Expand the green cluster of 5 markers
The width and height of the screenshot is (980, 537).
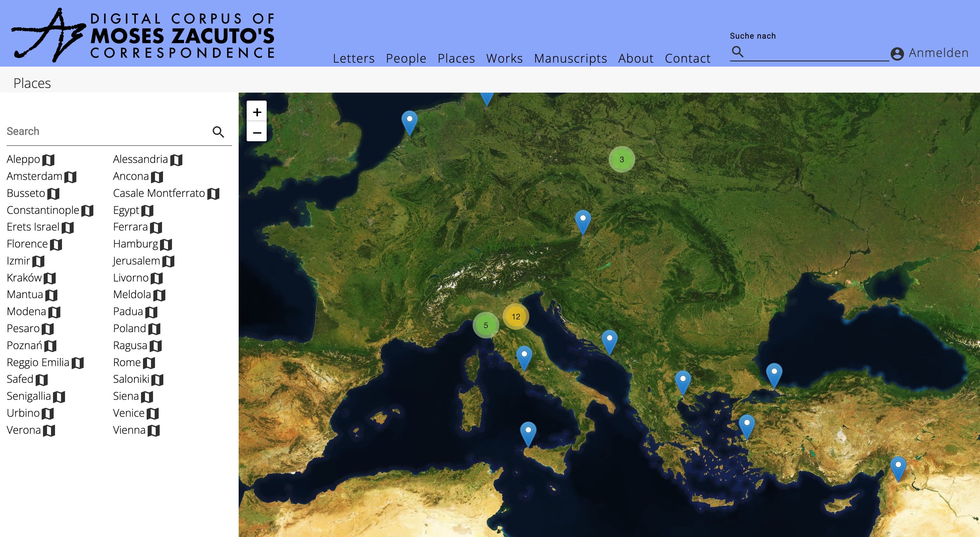click(485, 325)
